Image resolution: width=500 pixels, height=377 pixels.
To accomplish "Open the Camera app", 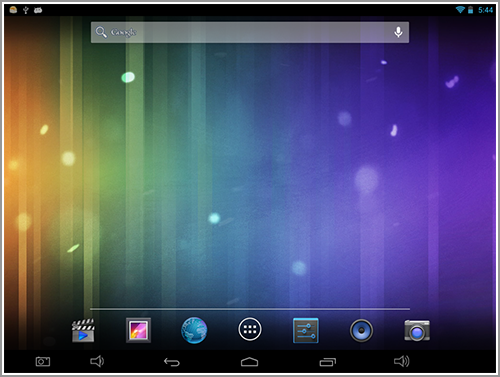I will (417, 330).
